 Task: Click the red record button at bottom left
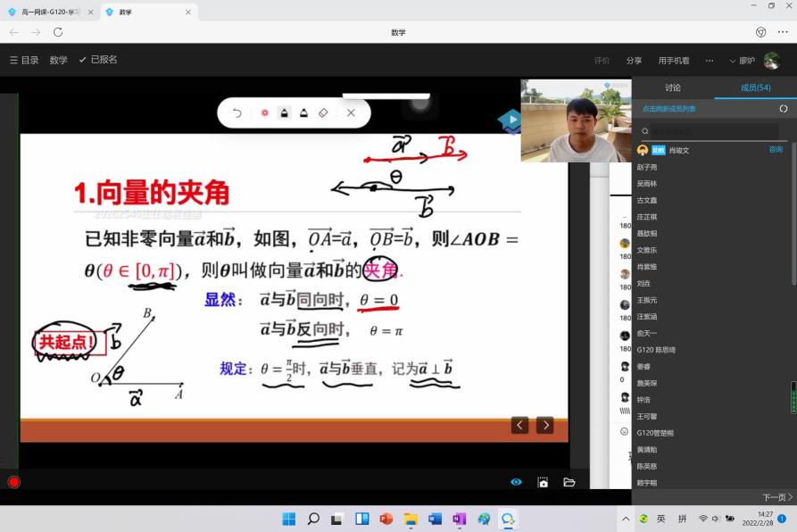[x=13, y=482]
